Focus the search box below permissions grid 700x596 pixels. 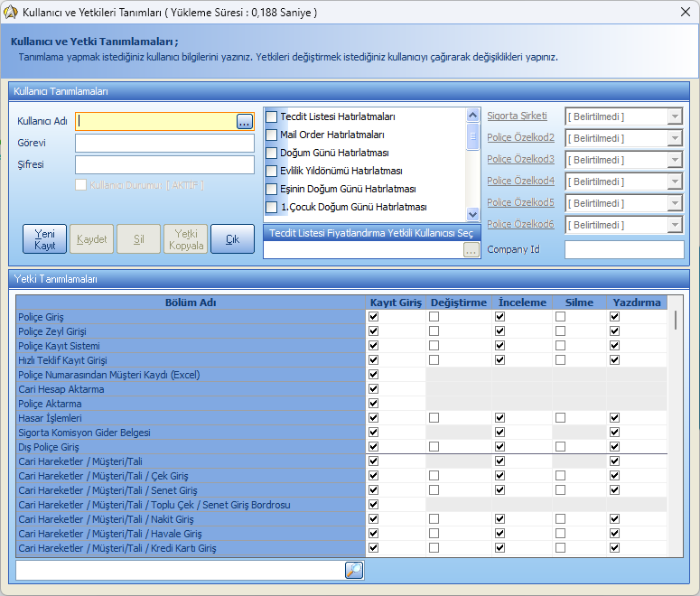click(x=180, y=570)
